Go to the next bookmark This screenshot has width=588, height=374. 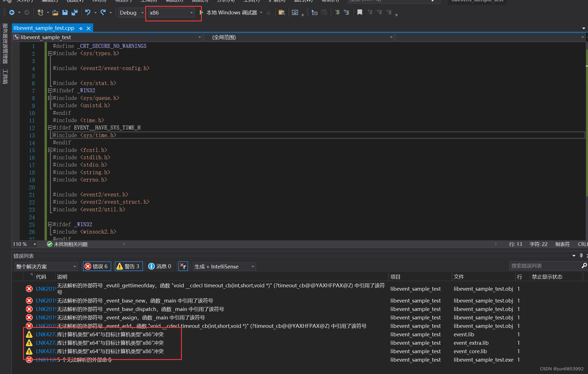tap(379, 12)
